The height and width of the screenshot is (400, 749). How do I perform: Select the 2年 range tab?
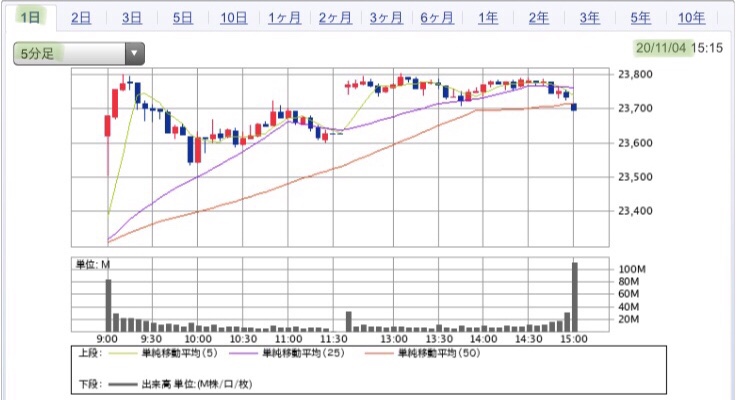click(538, 18)
